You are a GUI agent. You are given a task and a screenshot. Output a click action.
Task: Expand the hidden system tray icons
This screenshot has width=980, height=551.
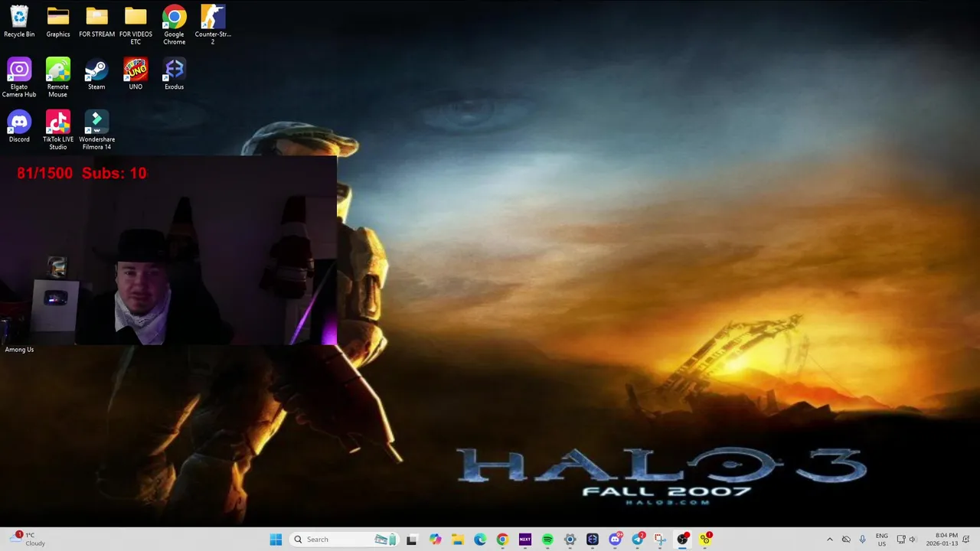click(829, 540)
